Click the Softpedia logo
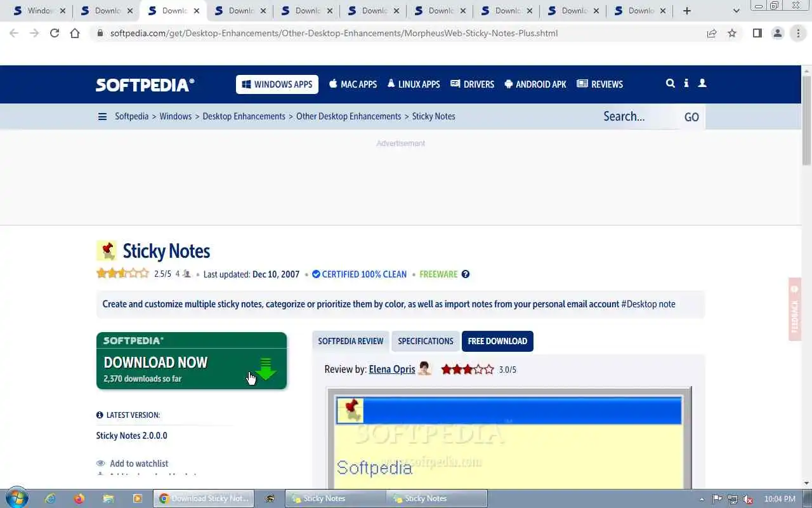The height and width of the screenshot is (508, 812). (x=145, y=84)
